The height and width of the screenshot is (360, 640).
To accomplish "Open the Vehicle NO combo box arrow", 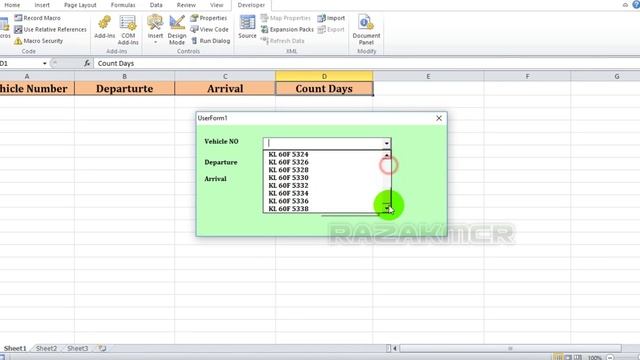I will 387,143.
